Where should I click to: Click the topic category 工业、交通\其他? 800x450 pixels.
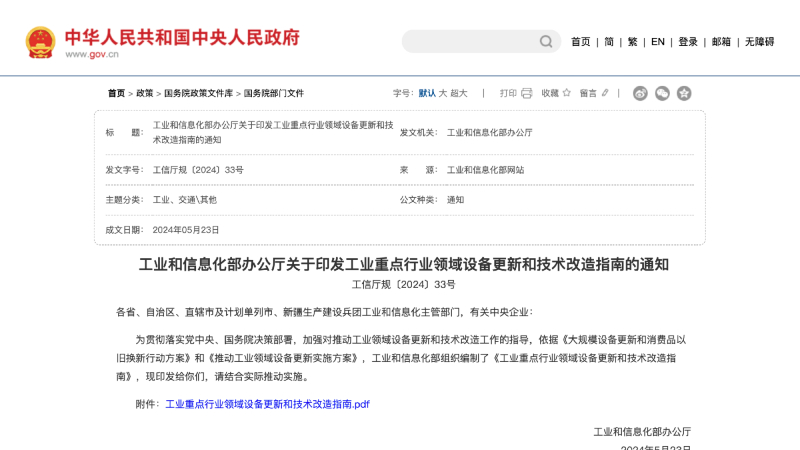pyautogui.click(x=185, y=200)
